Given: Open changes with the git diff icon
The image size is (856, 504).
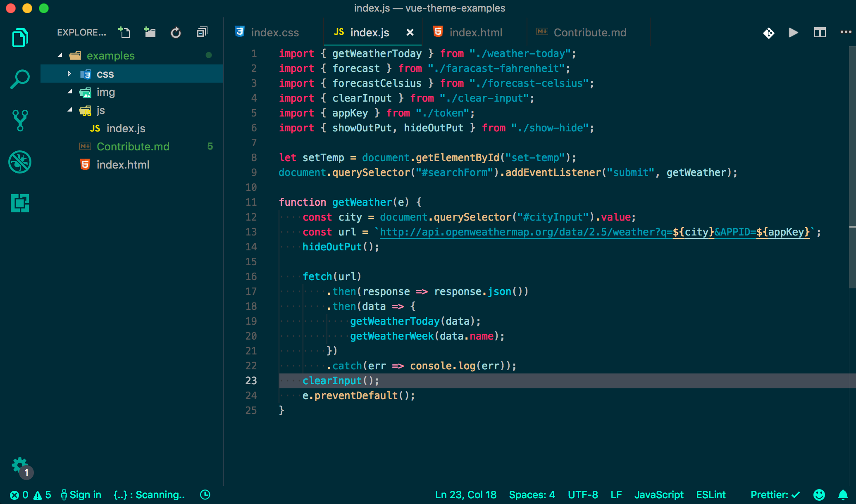Looking at the screenshot, I should tap(768, 33).
